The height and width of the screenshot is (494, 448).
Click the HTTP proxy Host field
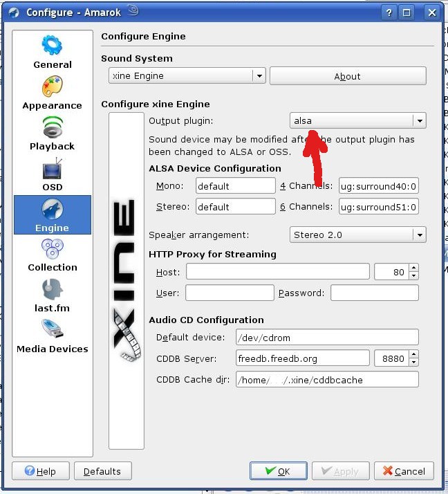coord(278,272)
